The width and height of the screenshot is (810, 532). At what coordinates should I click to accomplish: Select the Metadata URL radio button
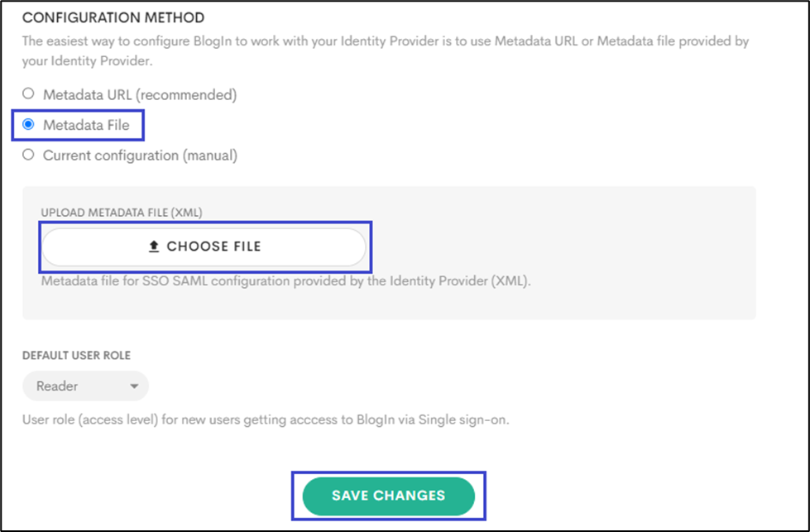[x=28, y=94]
